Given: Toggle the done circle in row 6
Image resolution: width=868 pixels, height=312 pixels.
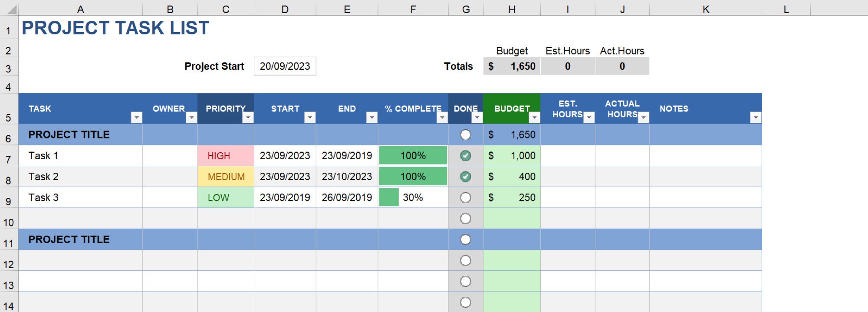Looking at the screenshot, I should point(466,135).
